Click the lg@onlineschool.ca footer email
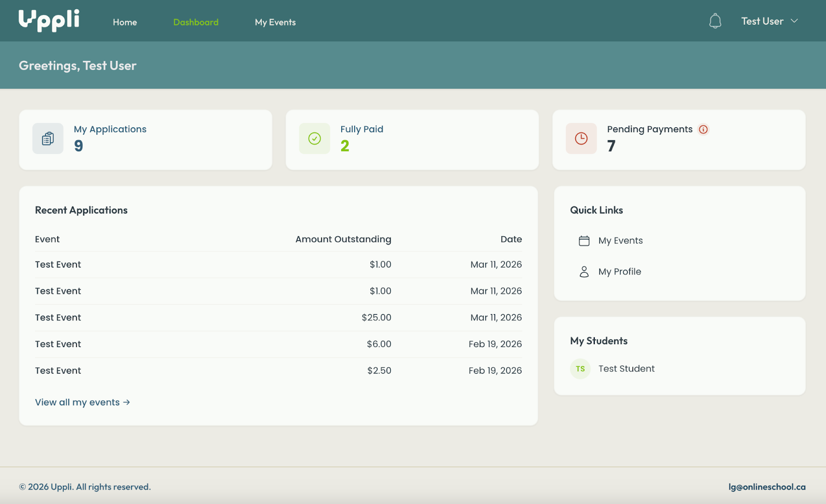This screenshot has width=826, height=504. [x=767, y=487]
